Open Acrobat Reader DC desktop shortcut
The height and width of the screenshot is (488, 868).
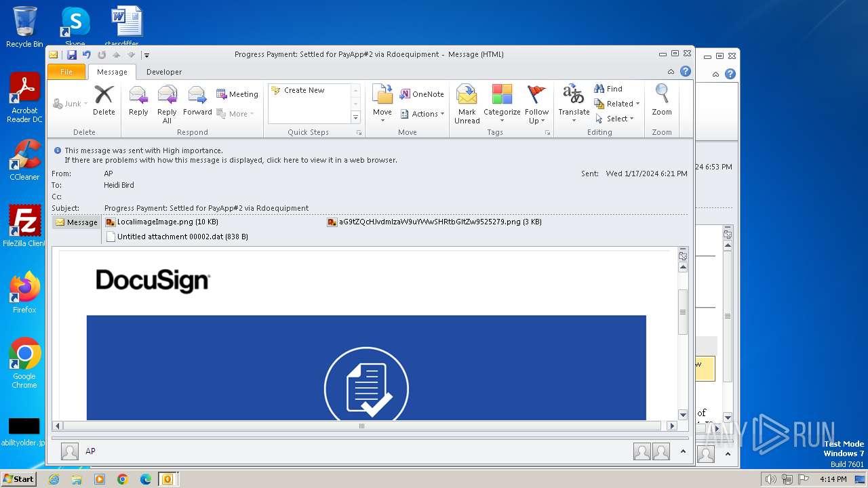[24, 98]
